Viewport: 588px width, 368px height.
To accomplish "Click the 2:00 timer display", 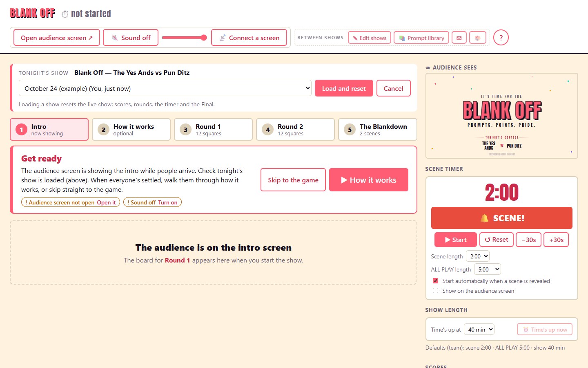I will [502, 192].
